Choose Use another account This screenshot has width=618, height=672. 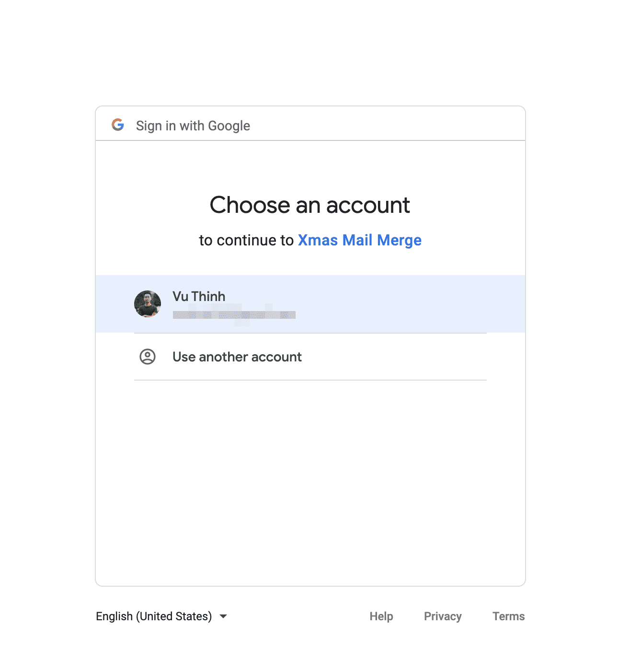237,357
